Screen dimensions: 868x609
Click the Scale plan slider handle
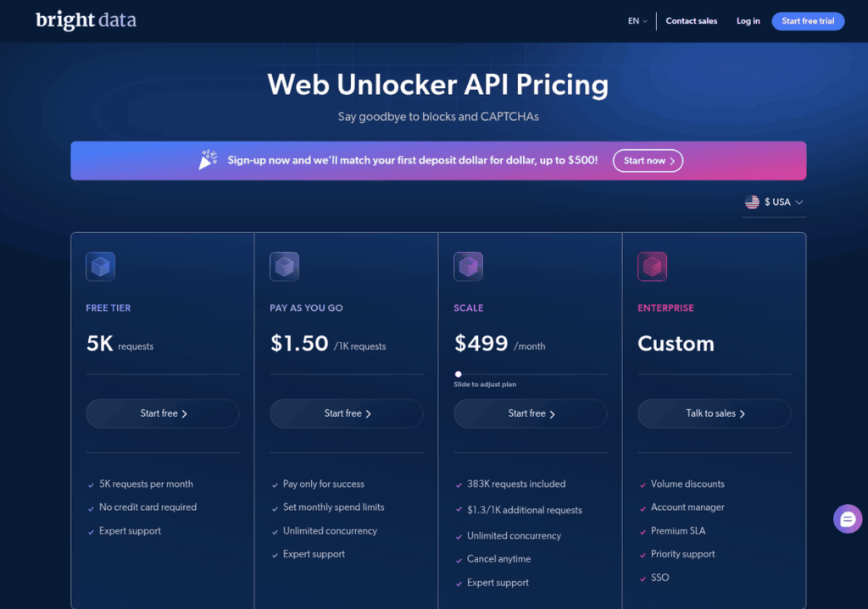coord(459,374)
